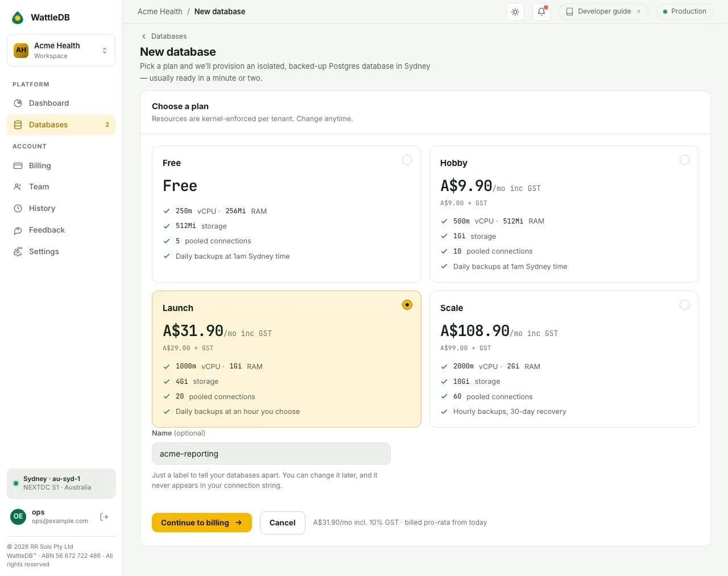The height and width of the screenshot is (576, 728).
Task: Open the Settings menu item
Action: (x=61, y=252)
